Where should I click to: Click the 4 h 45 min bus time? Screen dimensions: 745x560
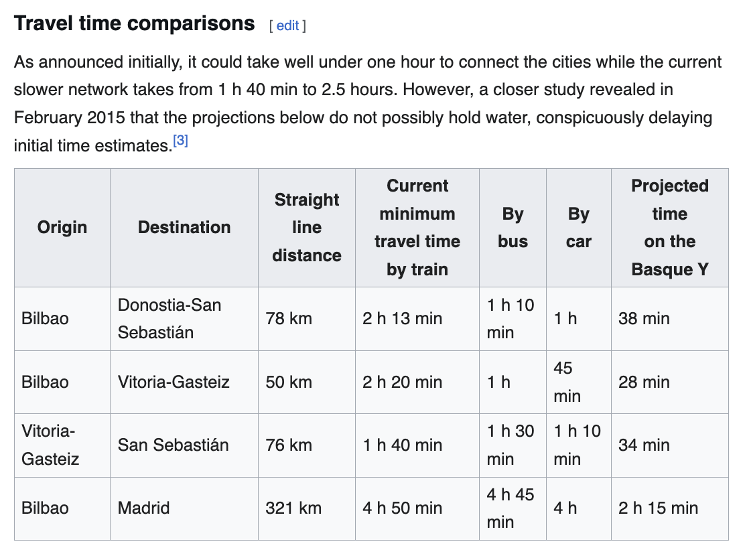pos(511,508)
